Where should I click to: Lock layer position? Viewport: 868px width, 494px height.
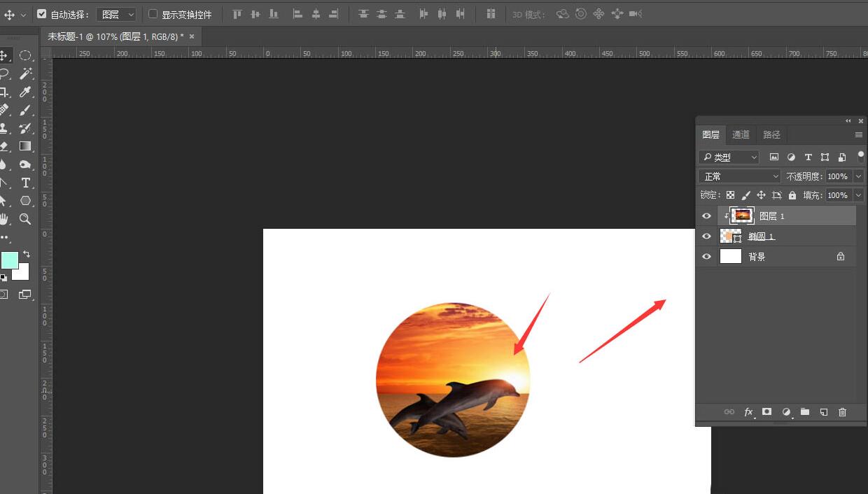point(762,195)
